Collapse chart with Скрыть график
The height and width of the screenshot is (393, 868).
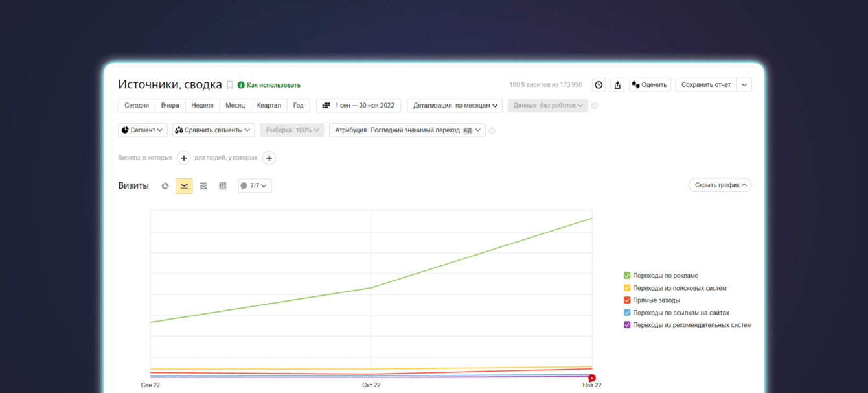[x=720, y=185]
